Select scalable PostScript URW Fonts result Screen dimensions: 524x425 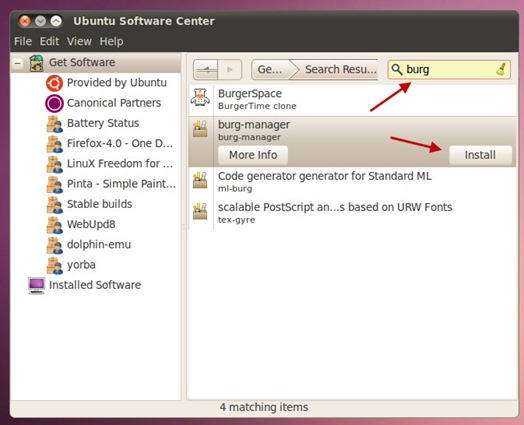(x=335, y=207)
